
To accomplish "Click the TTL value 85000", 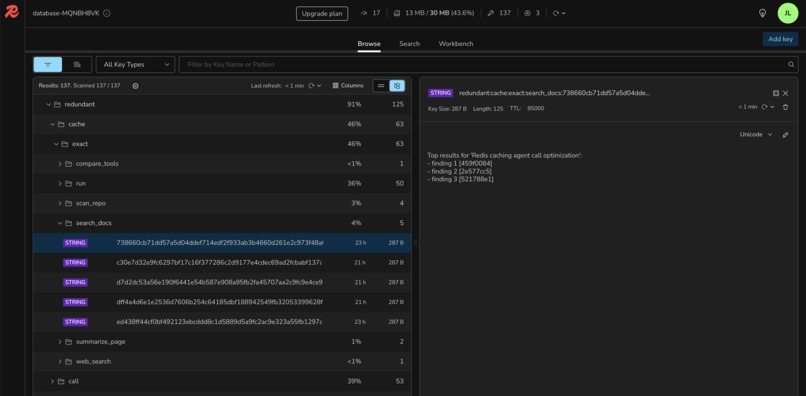I will tap(536, 109).
